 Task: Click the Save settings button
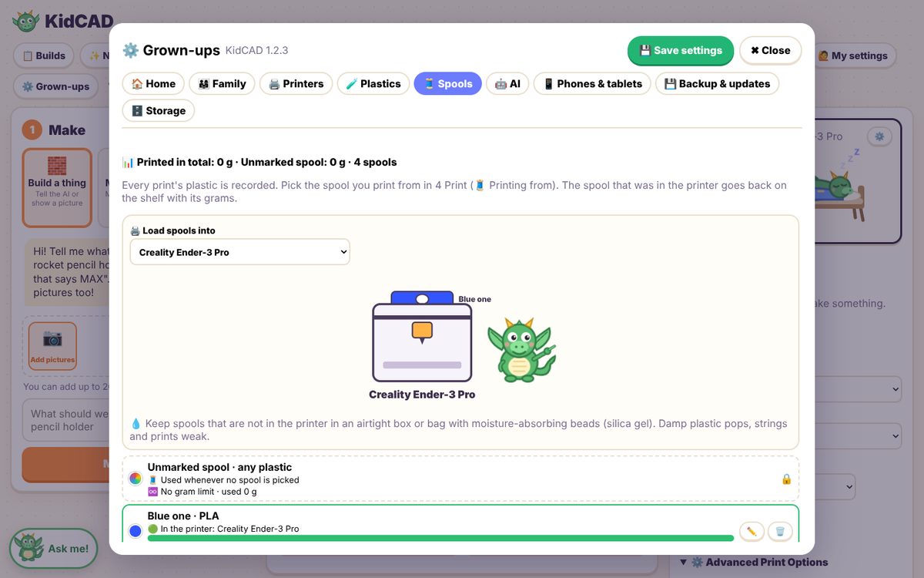tap(681, 50)
